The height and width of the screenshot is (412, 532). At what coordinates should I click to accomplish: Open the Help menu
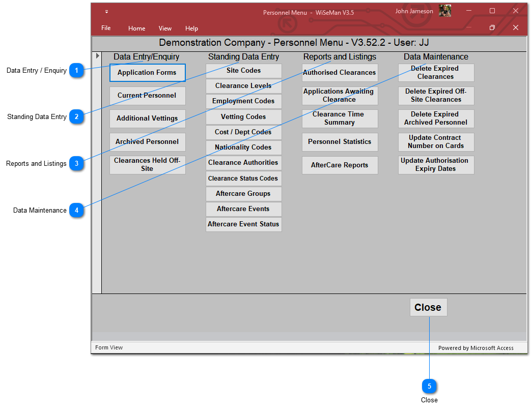click(191, 28)
